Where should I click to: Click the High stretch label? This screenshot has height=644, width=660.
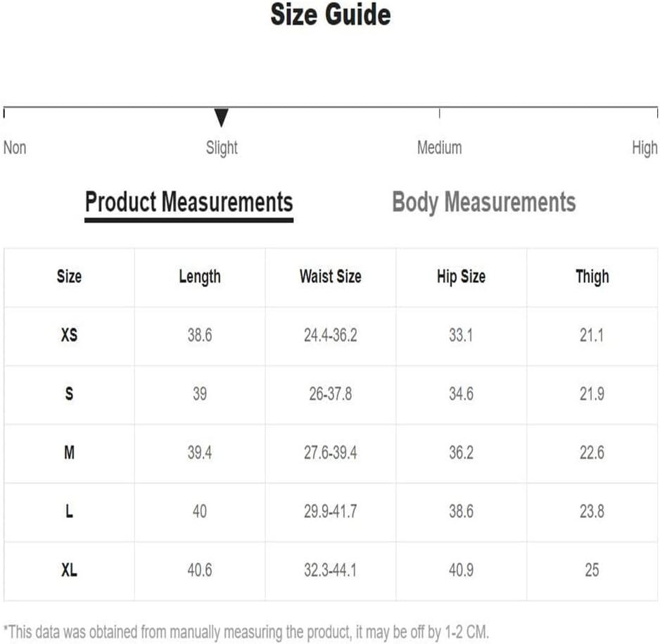click(x=645, y=149)
